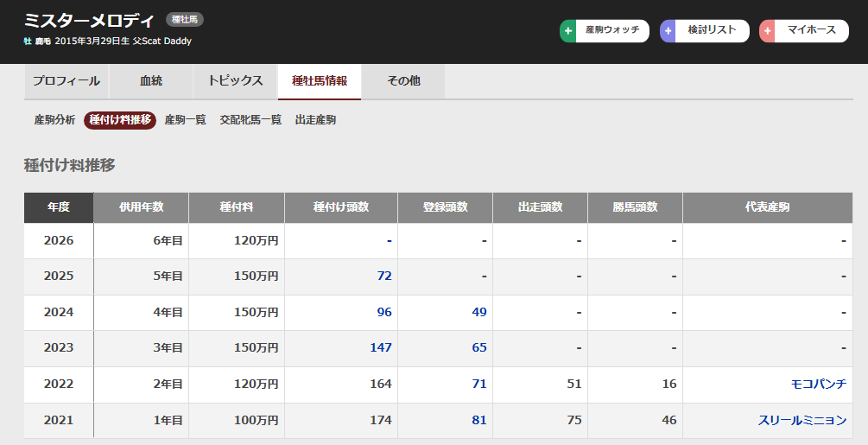
Task: Select the 種牡馬情報 tab
Action: coord(320,81)
